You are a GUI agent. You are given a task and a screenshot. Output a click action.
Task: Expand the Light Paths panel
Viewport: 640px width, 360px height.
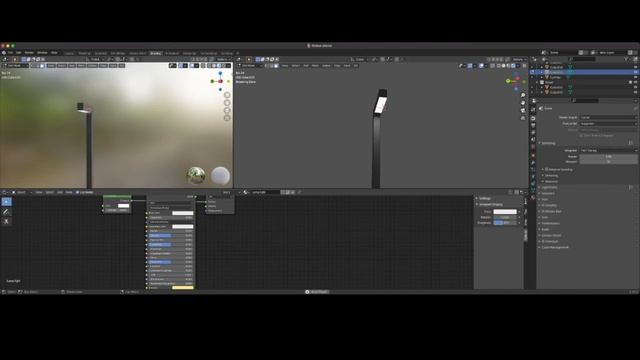click(x=549, y=187)
